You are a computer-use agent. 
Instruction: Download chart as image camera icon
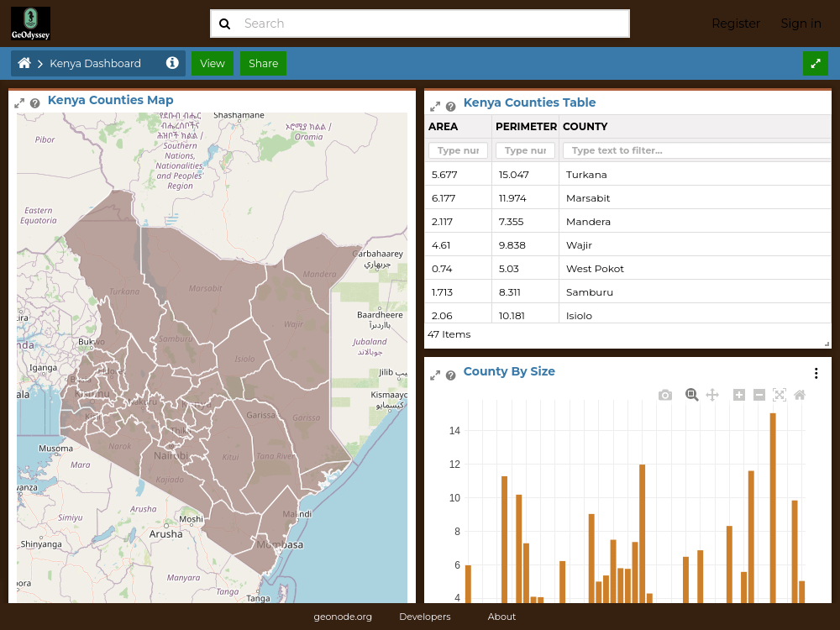(664, 396)
